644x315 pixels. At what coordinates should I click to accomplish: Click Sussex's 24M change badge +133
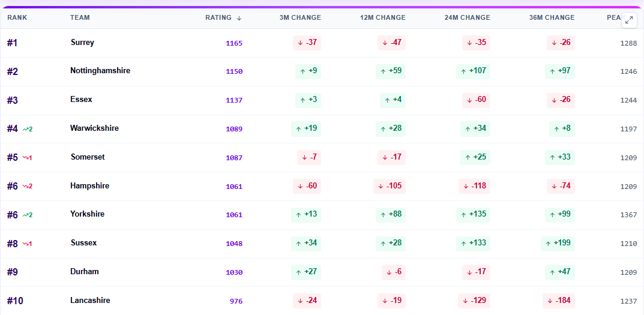click(x=473, y=244)
